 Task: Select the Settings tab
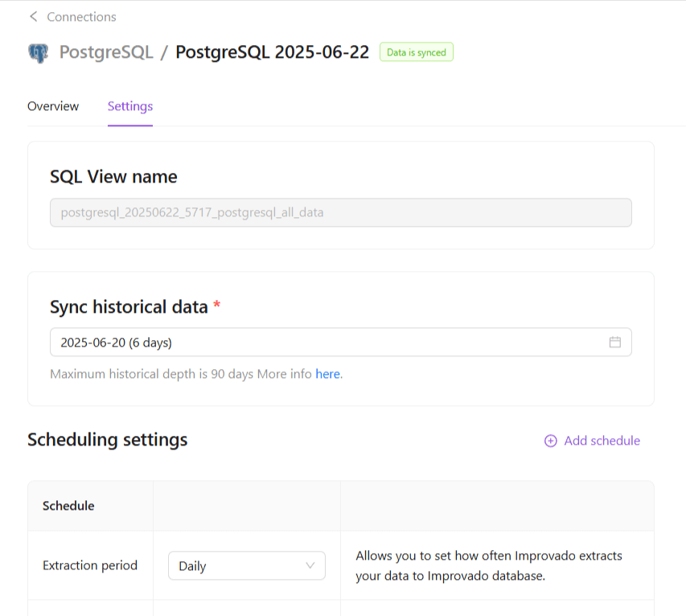130,106
